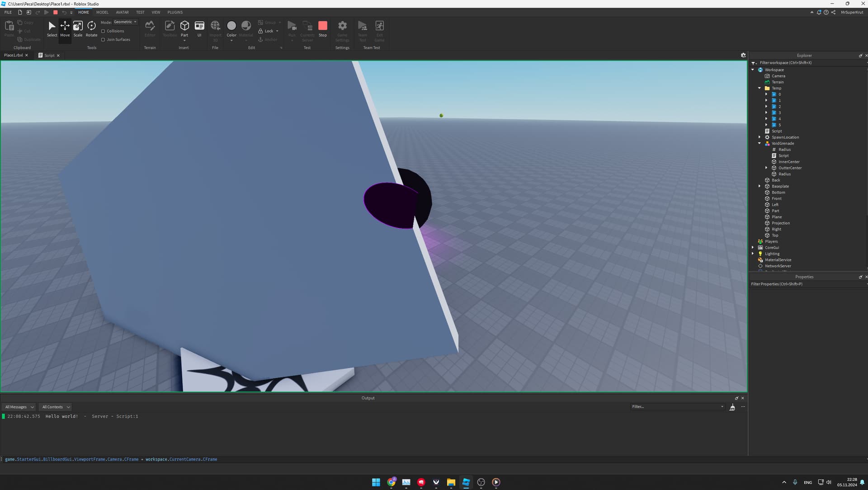The image size is (868, 490).
Task: Open the Mode Geometric dropdown
Action: click(x=125, y=22)
